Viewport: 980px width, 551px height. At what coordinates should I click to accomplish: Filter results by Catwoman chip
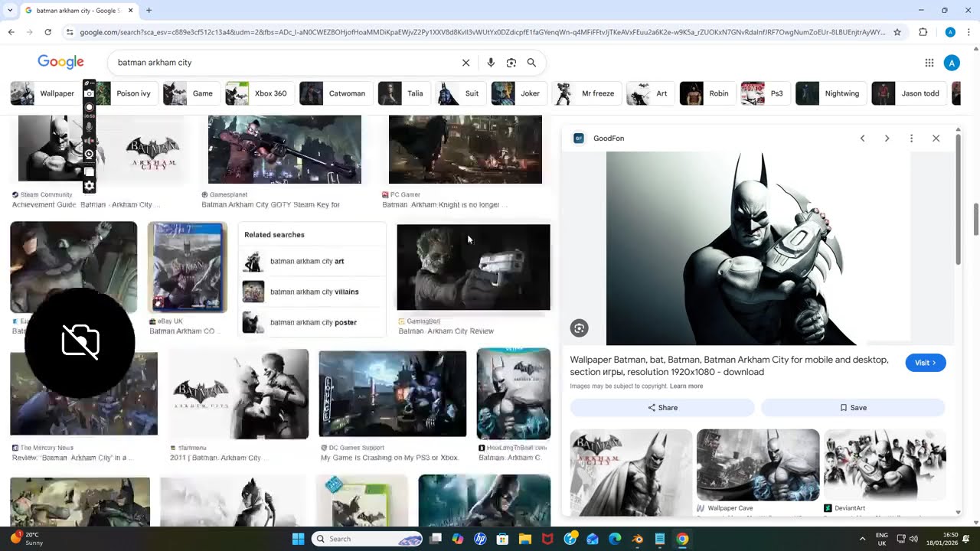(335, 93)
